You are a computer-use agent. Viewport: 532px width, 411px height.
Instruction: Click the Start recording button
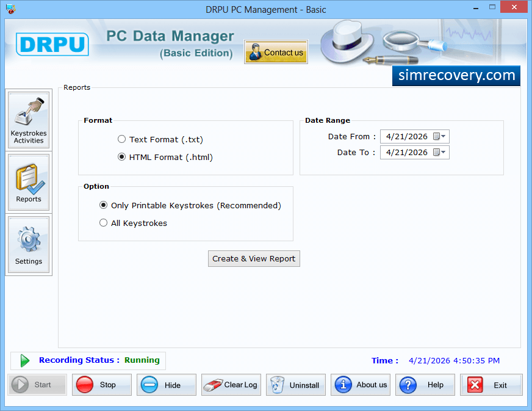pyautogui.click(x=37, y=385)
